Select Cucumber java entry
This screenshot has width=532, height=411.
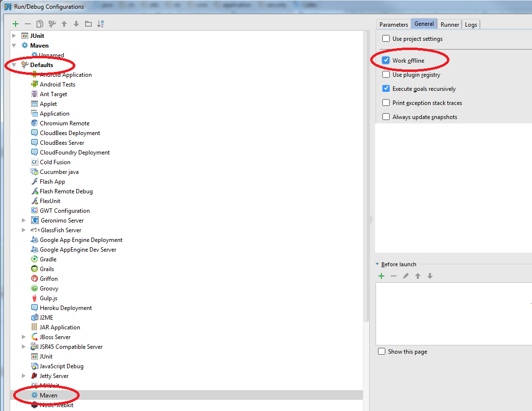point(59,171)
